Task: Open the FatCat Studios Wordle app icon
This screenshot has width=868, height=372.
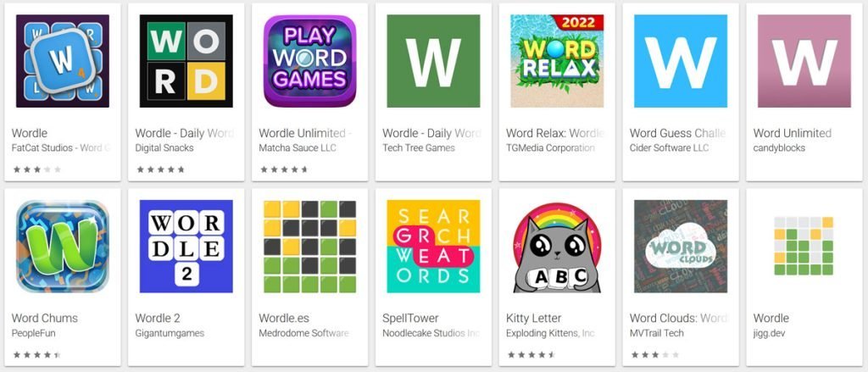Action: pos(63,61)
